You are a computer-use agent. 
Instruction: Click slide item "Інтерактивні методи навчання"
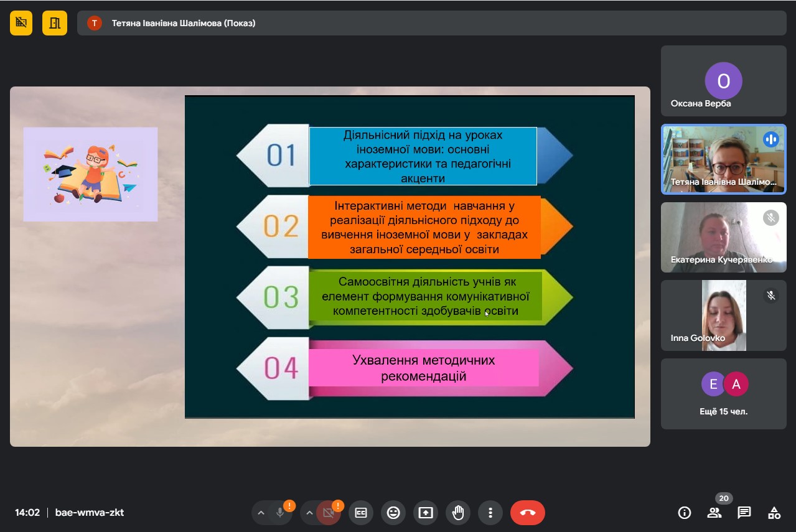point(424,227)
